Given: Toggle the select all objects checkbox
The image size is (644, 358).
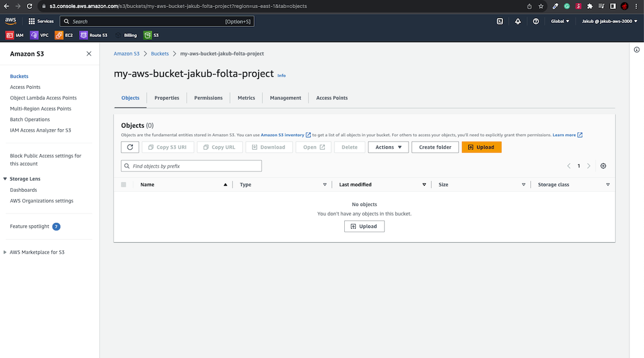Looking at the screenshot, I should tap(124, 185).
